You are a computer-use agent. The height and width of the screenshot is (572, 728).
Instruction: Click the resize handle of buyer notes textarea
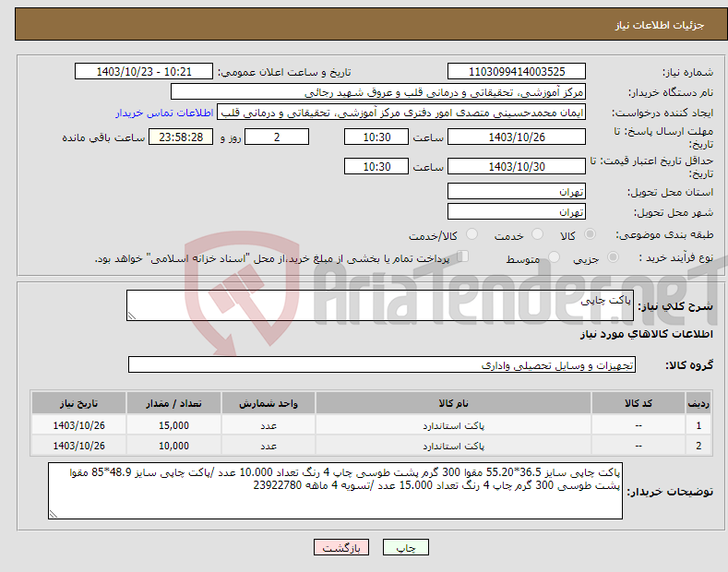[54, 514]
